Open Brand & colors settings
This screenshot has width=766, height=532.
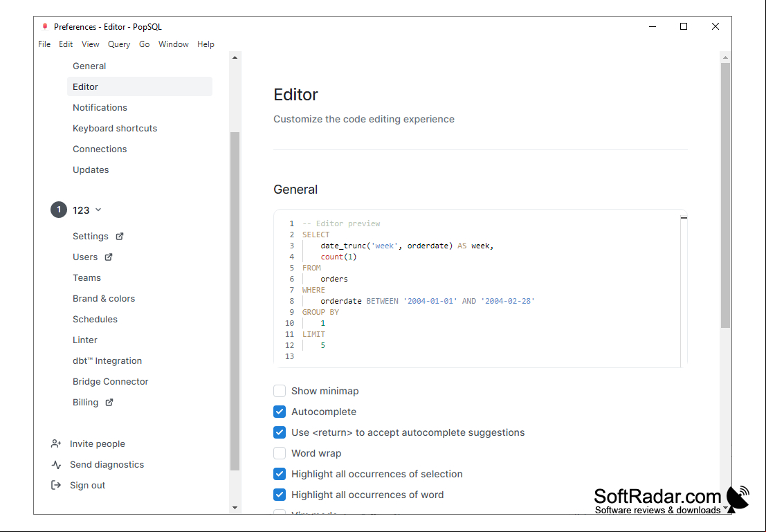(x=104, y=298)
